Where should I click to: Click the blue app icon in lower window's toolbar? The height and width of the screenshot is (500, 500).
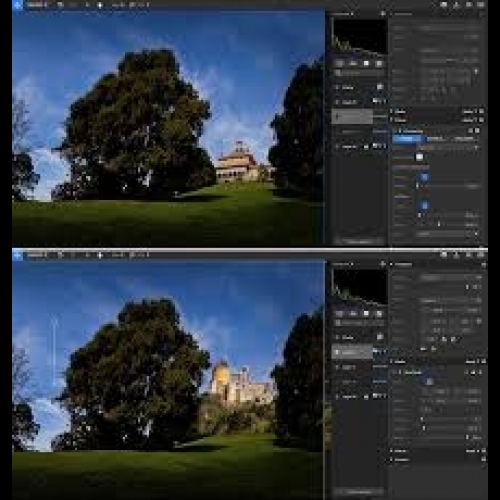[17, 255]
